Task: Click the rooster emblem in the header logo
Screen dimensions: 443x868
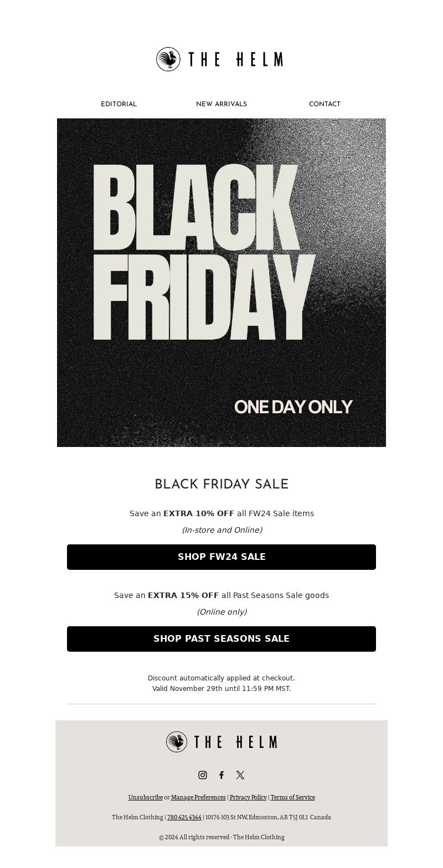Action: [x=168, y=59]
